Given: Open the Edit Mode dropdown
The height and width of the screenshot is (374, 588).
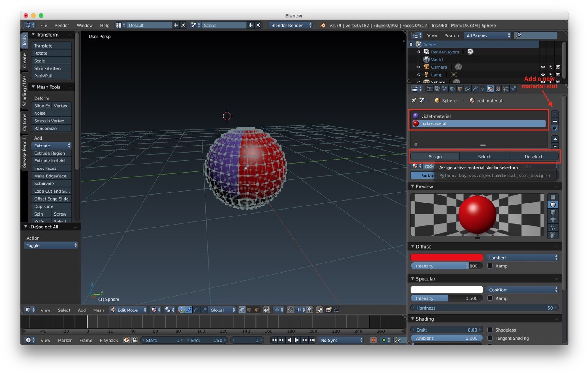Looking at the screenshot, I should coord(129,310).
